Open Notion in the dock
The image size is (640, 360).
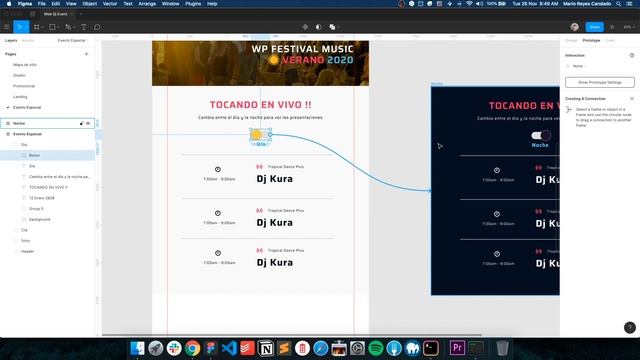(266, 348)
